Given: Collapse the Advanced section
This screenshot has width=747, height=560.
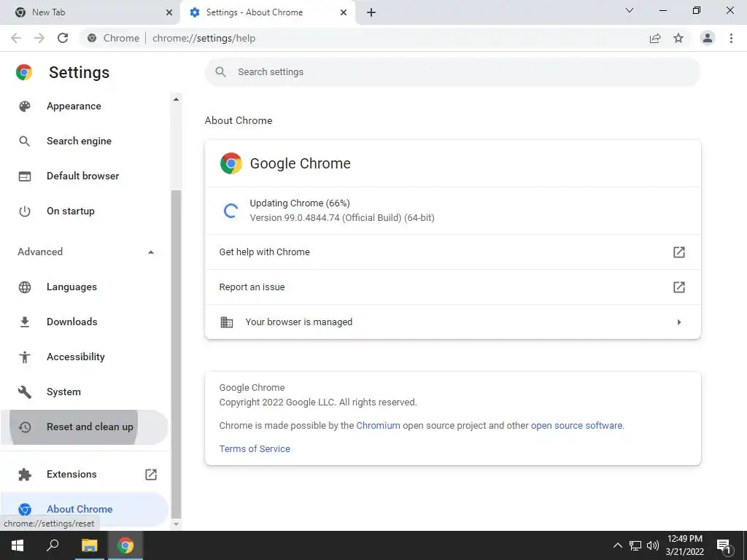Looking at the screenshot, I should 150,252.
